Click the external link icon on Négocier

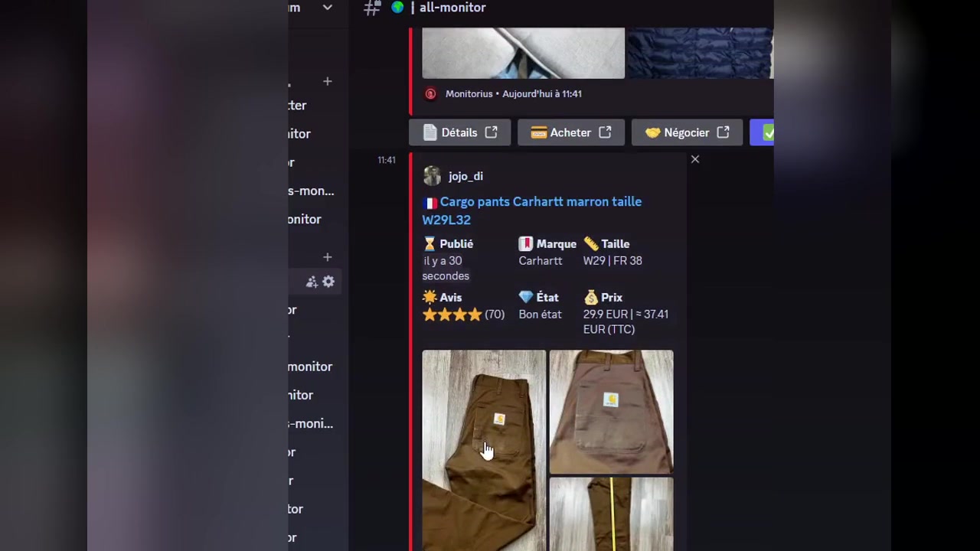pyautogui.click(x=723, y=132)
